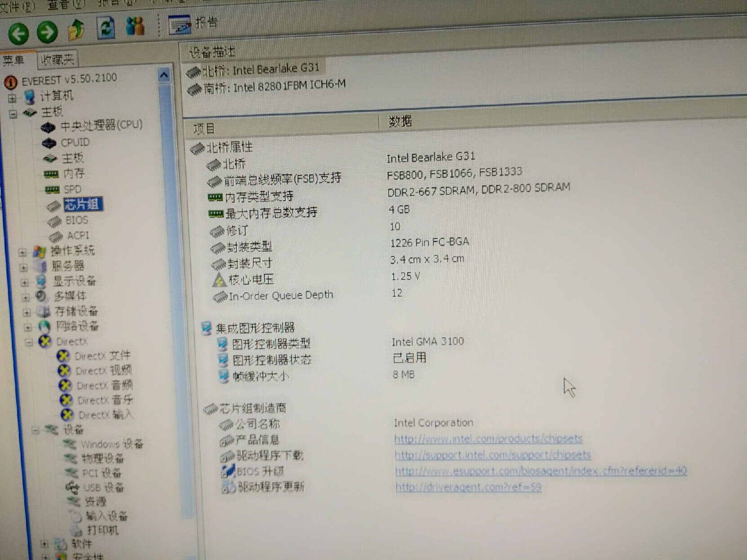Collapse the 设备 tree node
The width and height of the screenshot is (747, 560).
[x=35, y=430]
